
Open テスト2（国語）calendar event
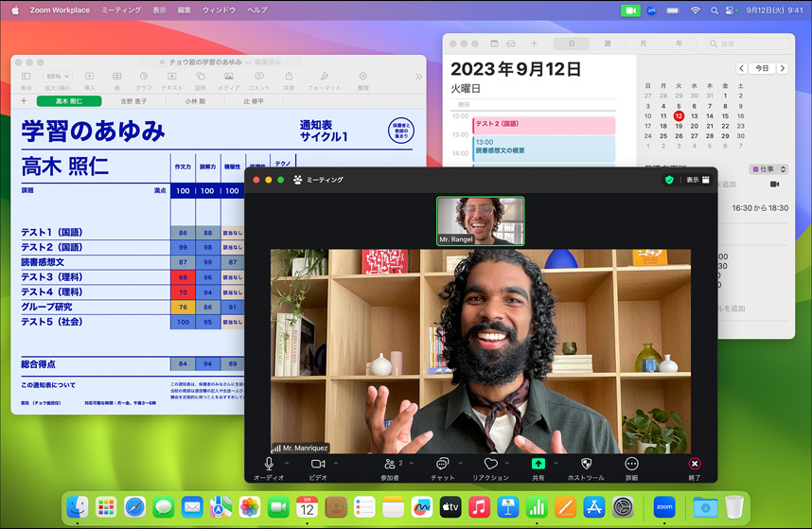[x=544, y=125]
